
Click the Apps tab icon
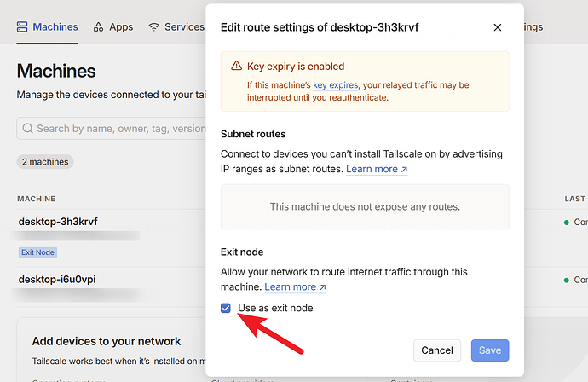98,27
